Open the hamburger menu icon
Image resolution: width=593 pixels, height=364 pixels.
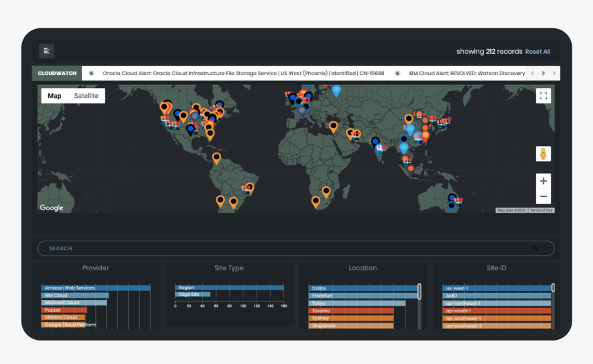(46, 51)
